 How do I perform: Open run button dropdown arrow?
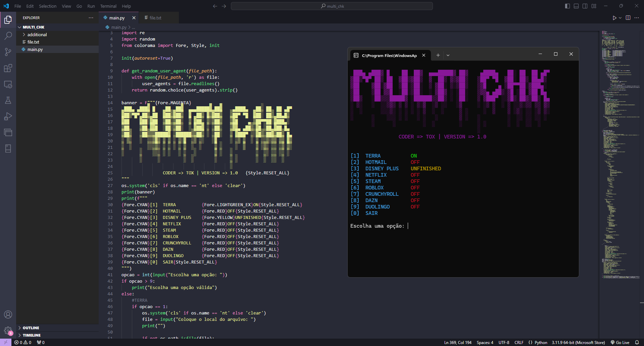(x=620, y=18)
